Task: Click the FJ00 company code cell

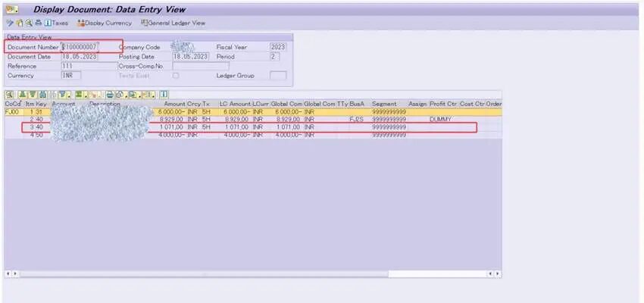Action: [12, 111]
